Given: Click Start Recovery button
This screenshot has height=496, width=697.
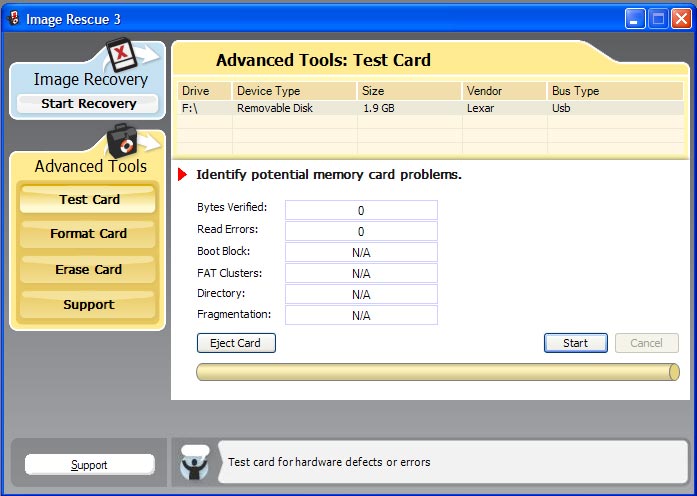Looking at the screenshot, I should pos(88,104).
